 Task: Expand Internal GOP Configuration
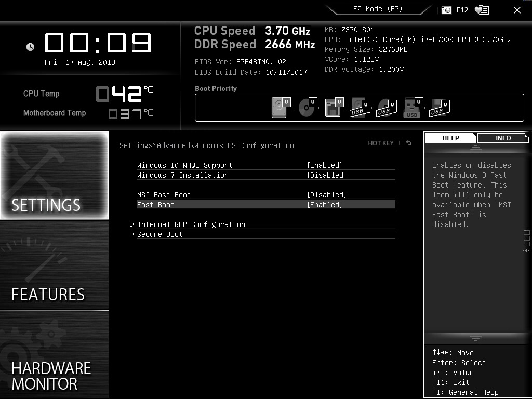coord(191,224)
